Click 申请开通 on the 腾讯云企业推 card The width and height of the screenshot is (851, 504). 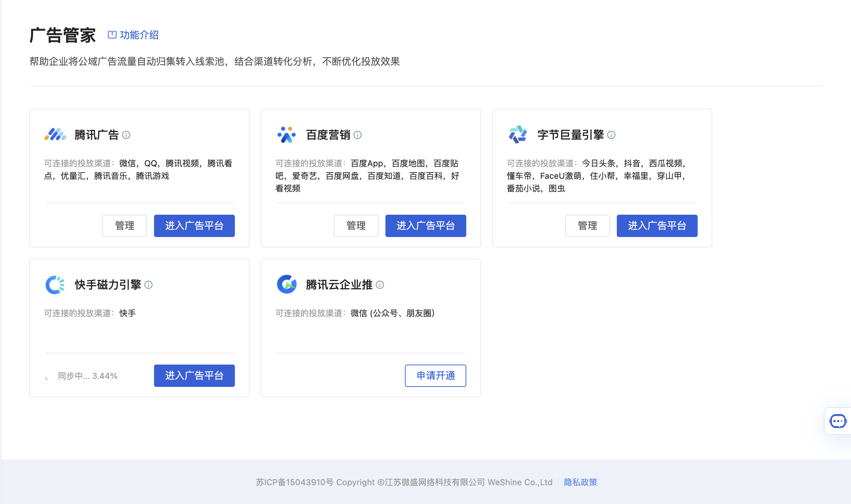436,376
